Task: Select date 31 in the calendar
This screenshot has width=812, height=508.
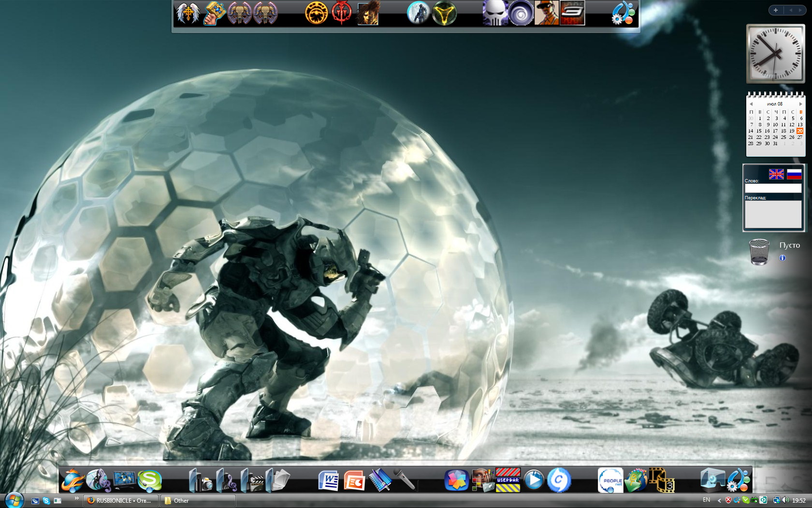Action: [775, 144]
